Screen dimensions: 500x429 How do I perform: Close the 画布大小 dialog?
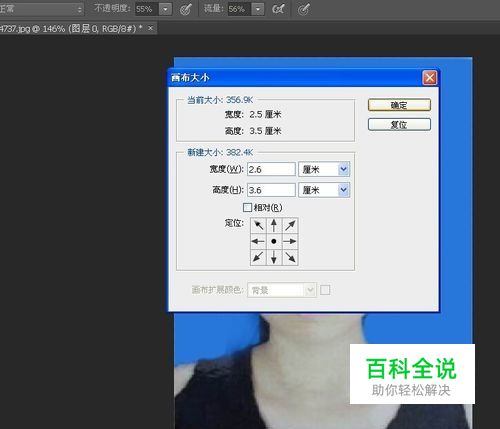pyautogui.click(x=429, y=78)
